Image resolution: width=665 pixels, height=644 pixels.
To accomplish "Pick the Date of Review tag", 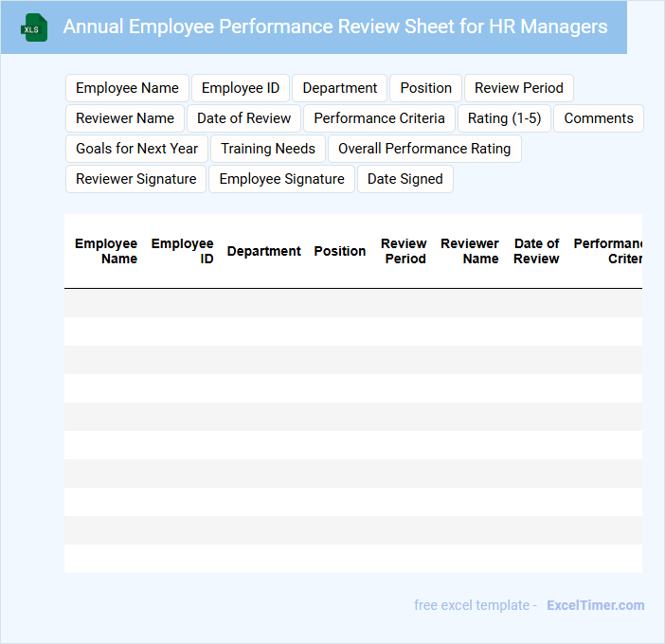I will (243, 118).
